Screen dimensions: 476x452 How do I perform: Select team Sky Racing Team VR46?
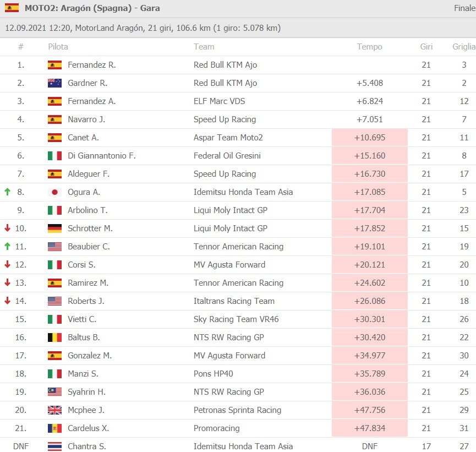pyautogui.click(x=236, y=319)
